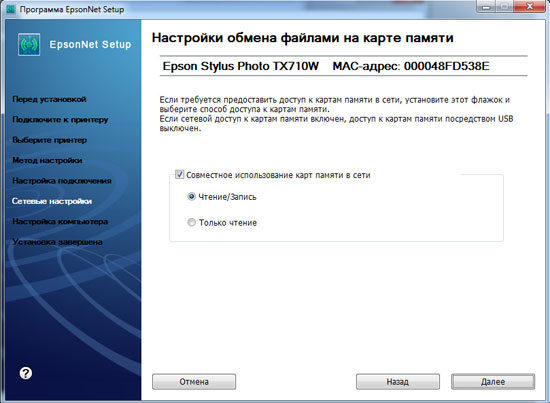Image resolution: width=550 pixels, height=403 pixels.
Task: Toggle memory card network sharing checkbox
Action: pyautogui.click(x=180, y=174)
